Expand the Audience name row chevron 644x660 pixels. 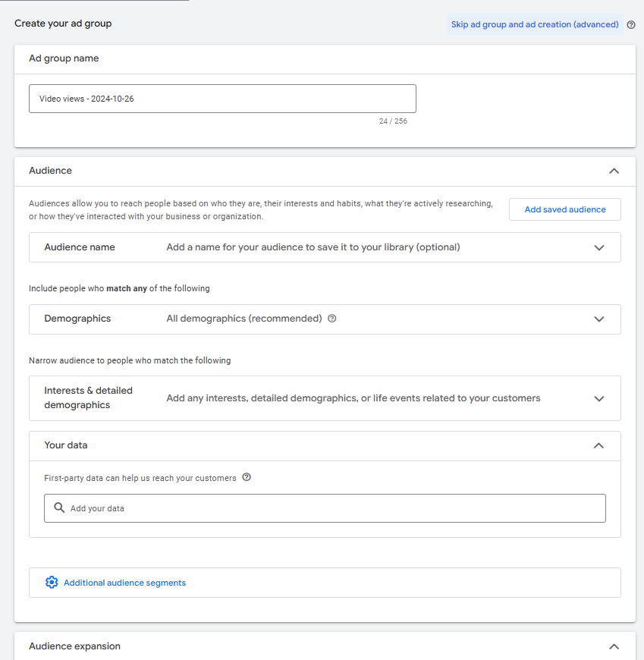click(x=599, y=247)
